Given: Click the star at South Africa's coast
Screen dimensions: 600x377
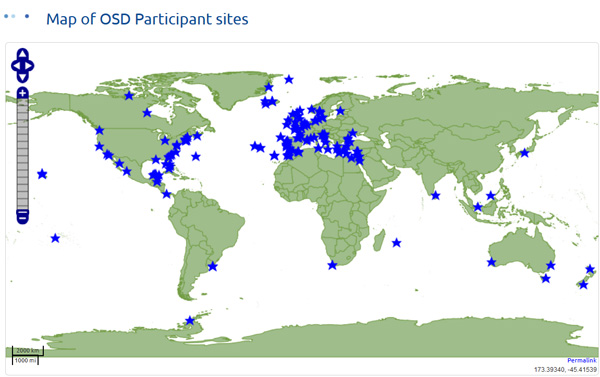Looking at the screenshot, I should 332,265.
